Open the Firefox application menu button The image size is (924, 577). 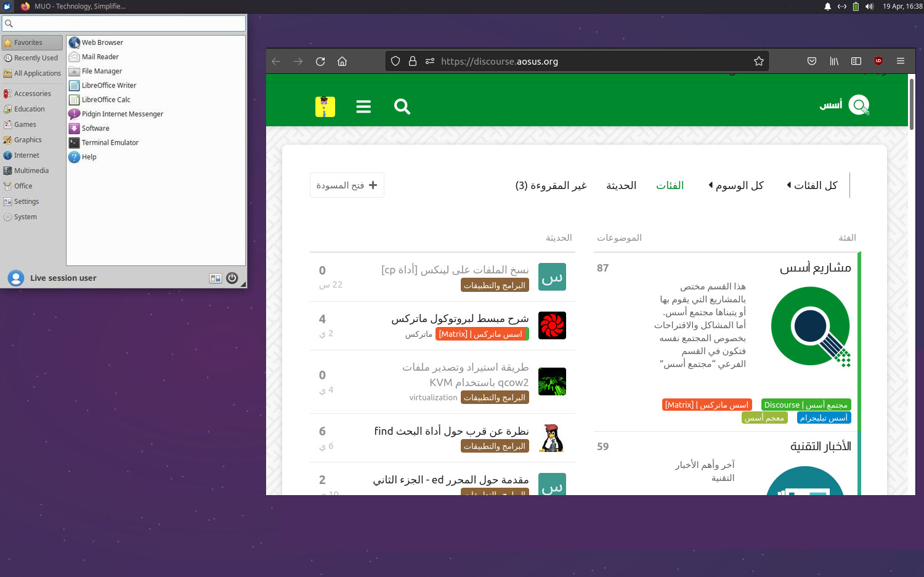click(901, 62)
